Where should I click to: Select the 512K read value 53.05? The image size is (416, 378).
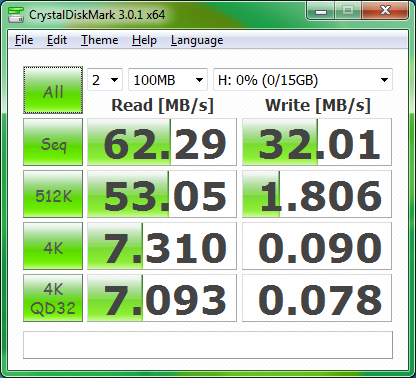[x=162, y=194]
